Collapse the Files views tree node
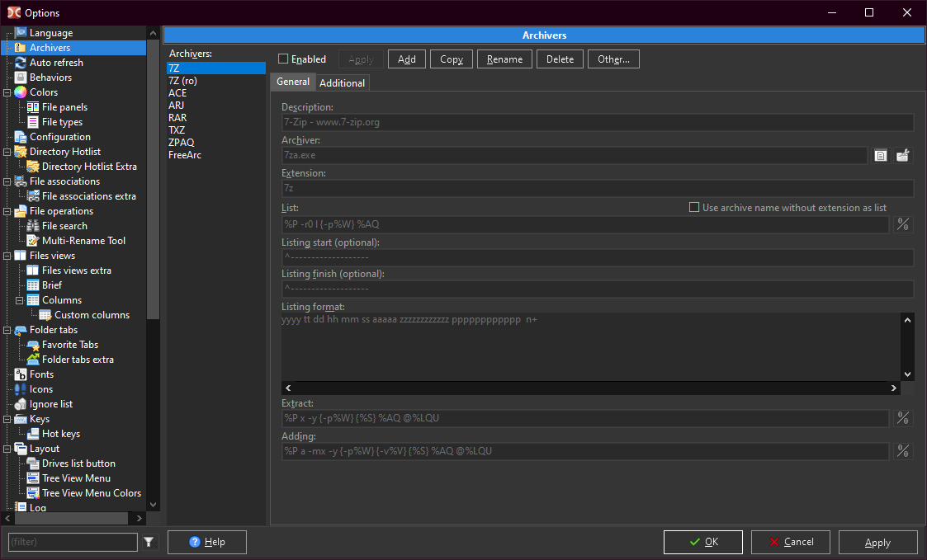 [x=7, y=256]
